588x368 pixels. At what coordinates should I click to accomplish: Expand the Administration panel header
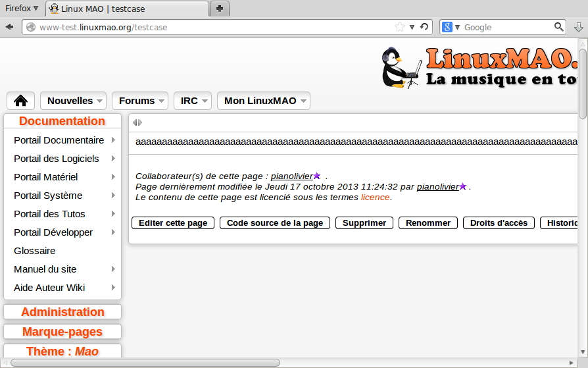62,311
